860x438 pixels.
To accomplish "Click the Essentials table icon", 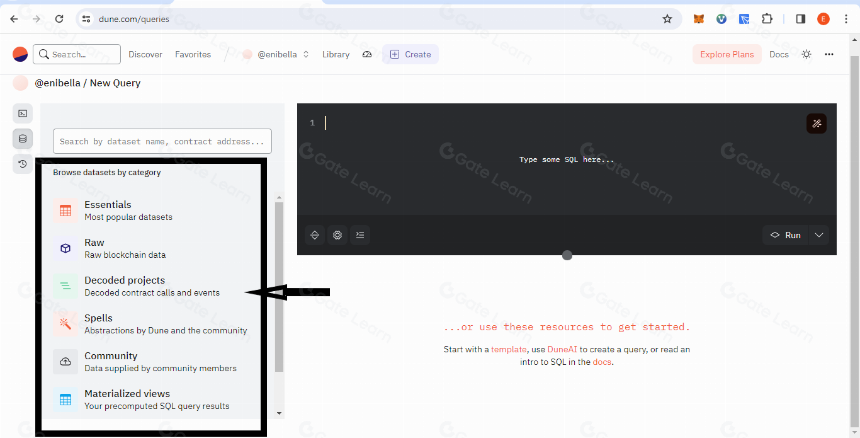I will (x=65, y=211).
